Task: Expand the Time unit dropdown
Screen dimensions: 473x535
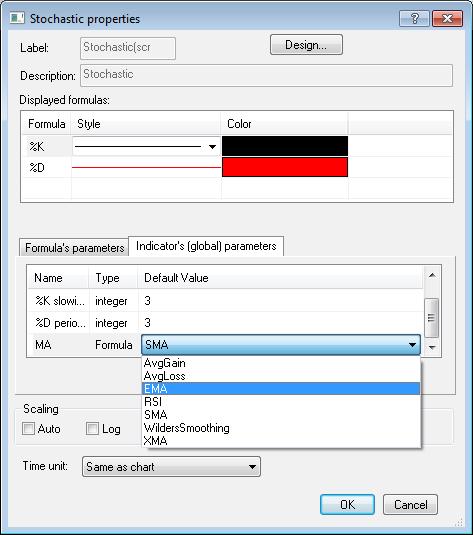Action: pos(171,466)
